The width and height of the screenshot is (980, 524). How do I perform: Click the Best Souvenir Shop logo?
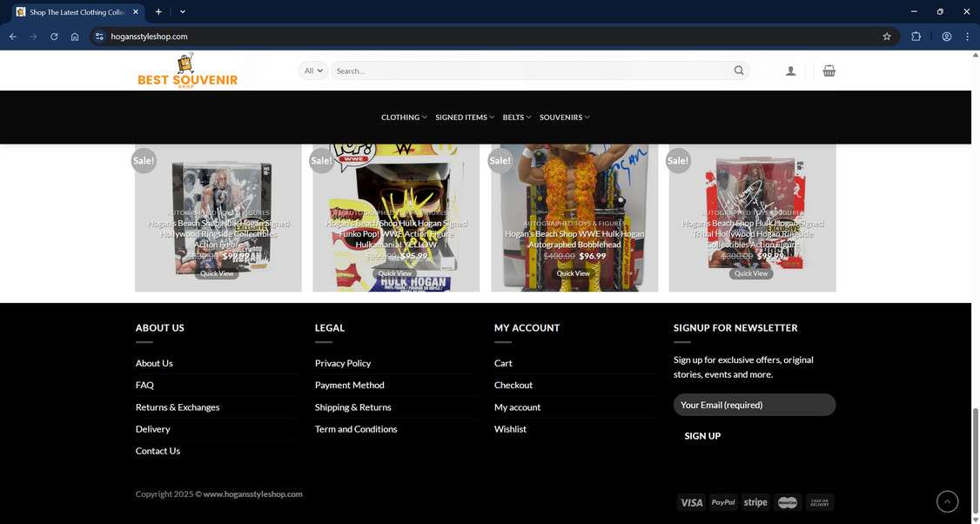coord(187,71)
